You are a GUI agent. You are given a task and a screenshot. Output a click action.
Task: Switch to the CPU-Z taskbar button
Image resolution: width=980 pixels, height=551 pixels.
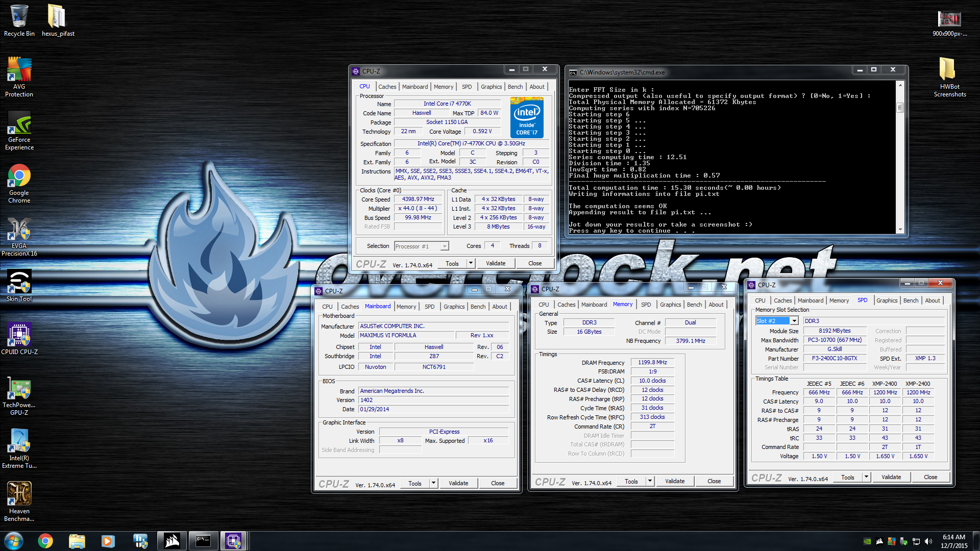click(x=233, y=541)
